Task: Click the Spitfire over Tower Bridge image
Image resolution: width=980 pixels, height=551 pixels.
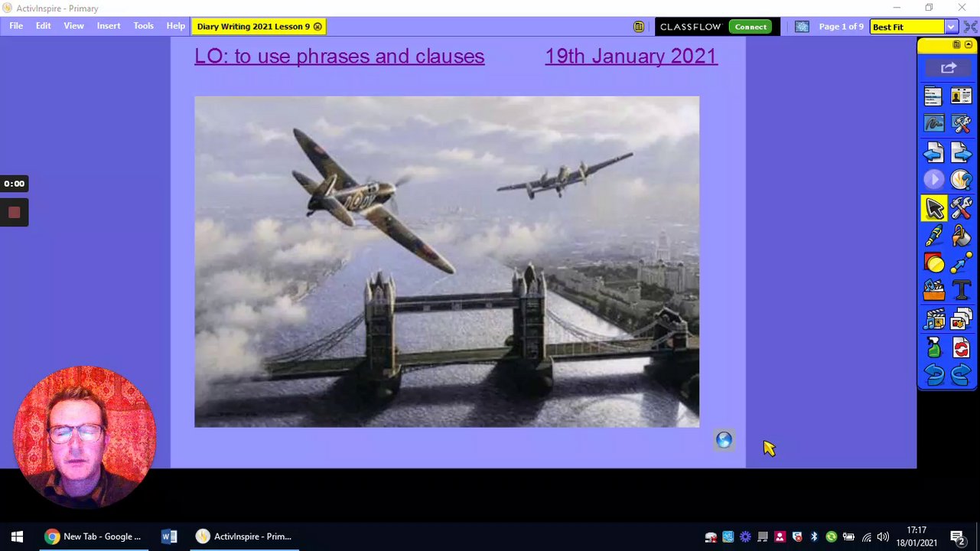Action: point(447,262)
